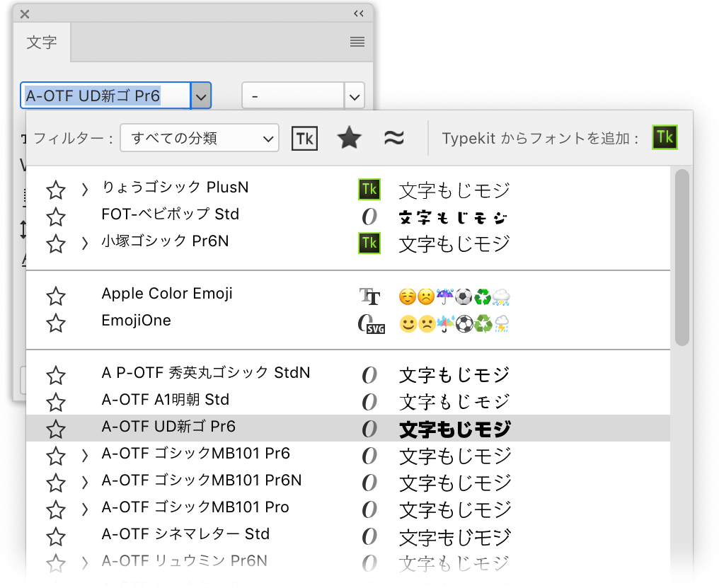Choose A-OTF A1明朝 Std font
Image resolution: width=719 pixels, height=588 pixels.
coord(165,400)
